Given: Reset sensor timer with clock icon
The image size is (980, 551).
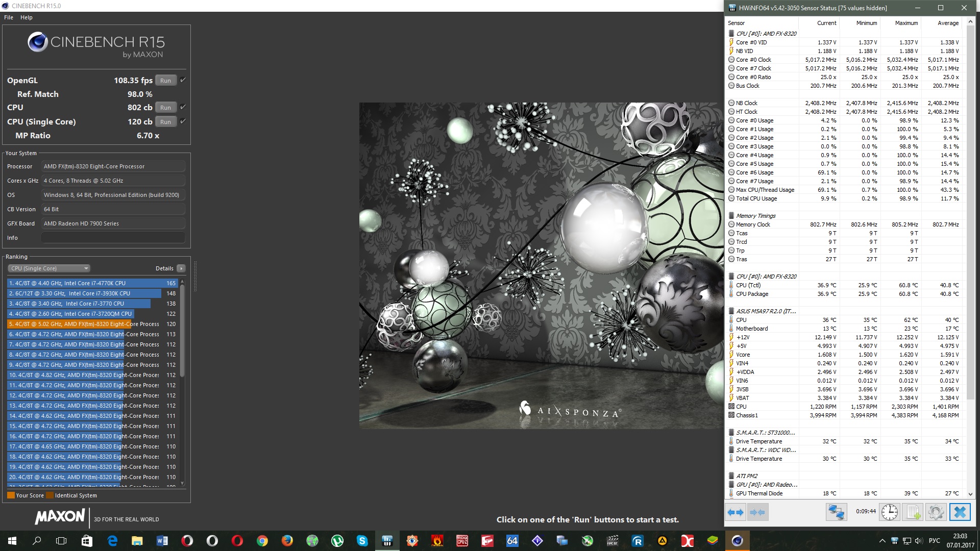Looking at the screenshot, I should [x=889, y=512].
